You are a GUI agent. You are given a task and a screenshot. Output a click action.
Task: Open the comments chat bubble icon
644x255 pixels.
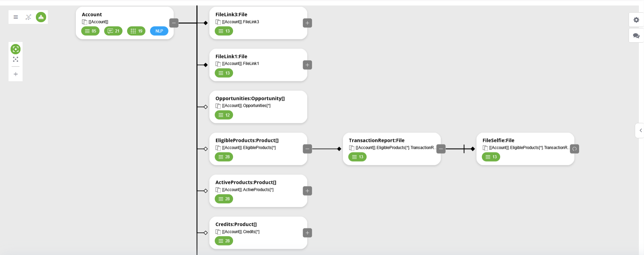[x=636, y=36]
